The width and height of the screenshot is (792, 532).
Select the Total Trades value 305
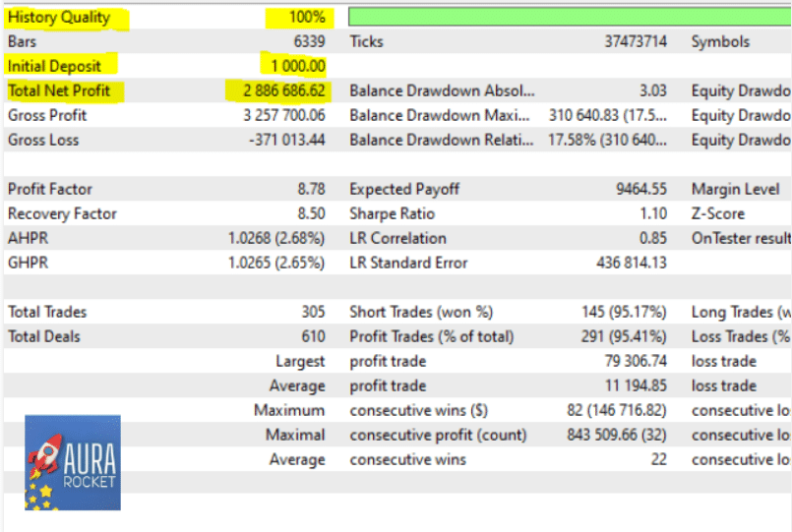(x=313, y=312)
